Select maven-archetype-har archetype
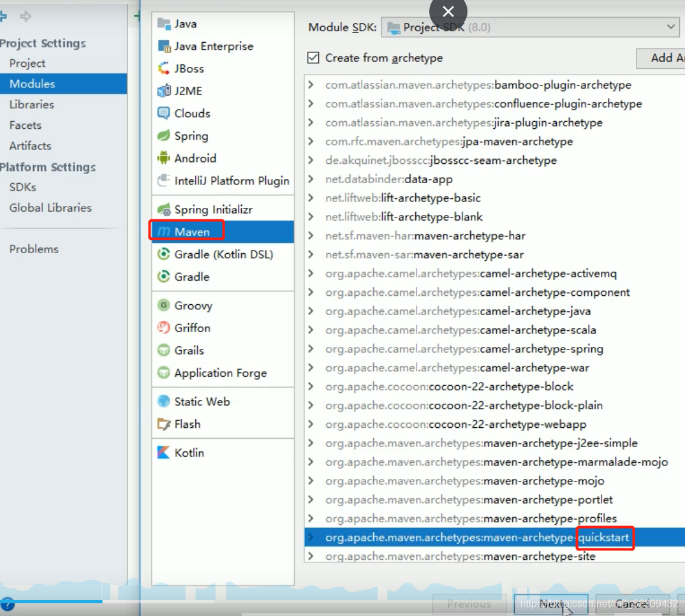The image size is (685, 616). click(494, 236)
